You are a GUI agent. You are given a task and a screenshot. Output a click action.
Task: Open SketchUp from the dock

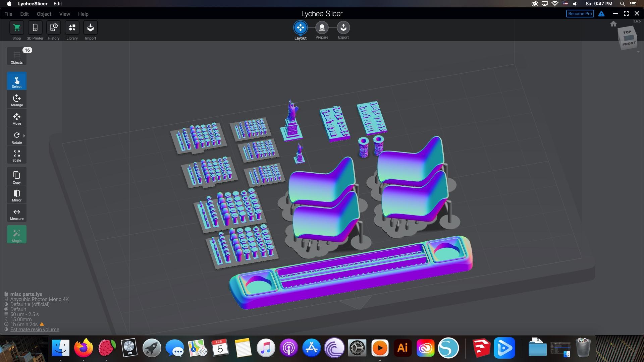coord(481,348)
